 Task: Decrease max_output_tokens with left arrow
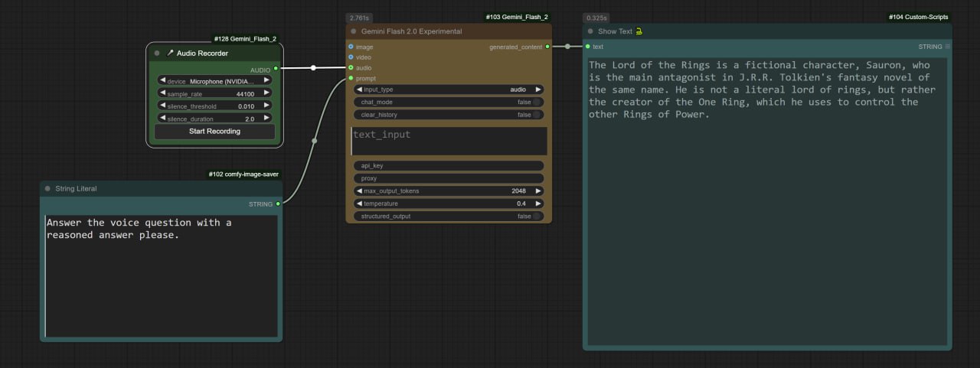point(359,191)
